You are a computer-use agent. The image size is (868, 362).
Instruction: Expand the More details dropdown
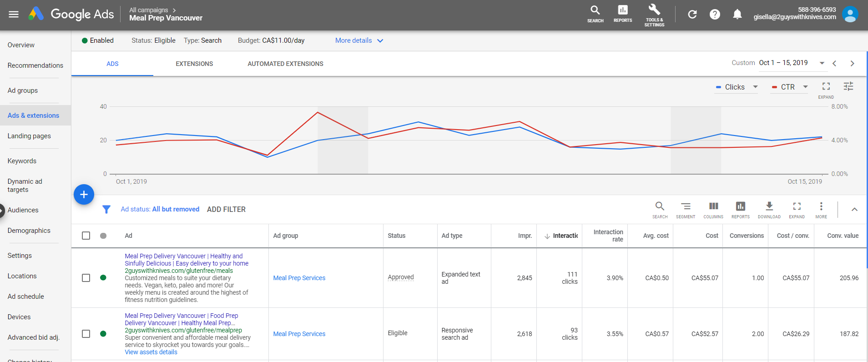pyautogui.click(x=359, y=40)
